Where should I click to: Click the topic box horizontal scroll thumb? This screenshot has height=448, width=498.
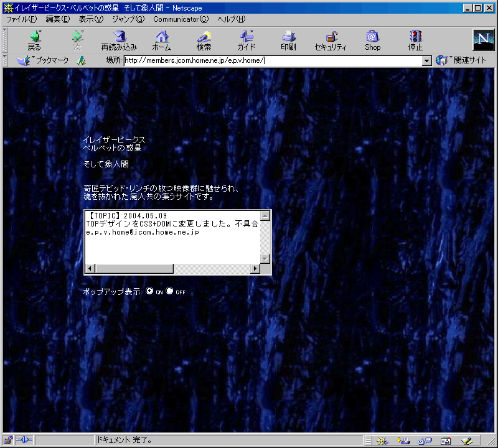pos(134,269)
